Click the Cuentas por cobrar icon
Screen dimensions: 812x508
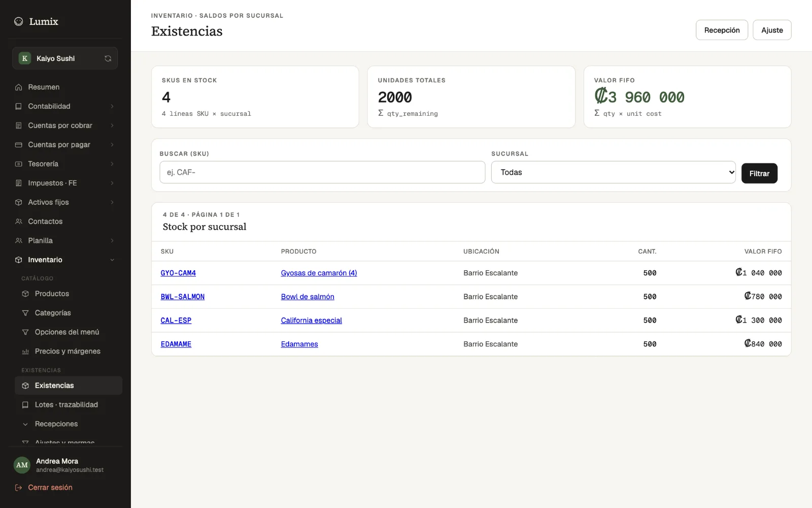pyautogui.click(x=19, y=125)
